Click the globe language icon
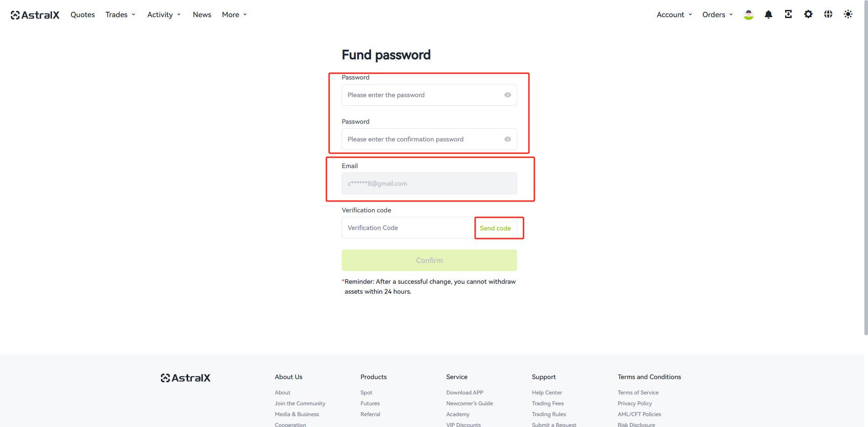The image size is (868, 427). 828,14
